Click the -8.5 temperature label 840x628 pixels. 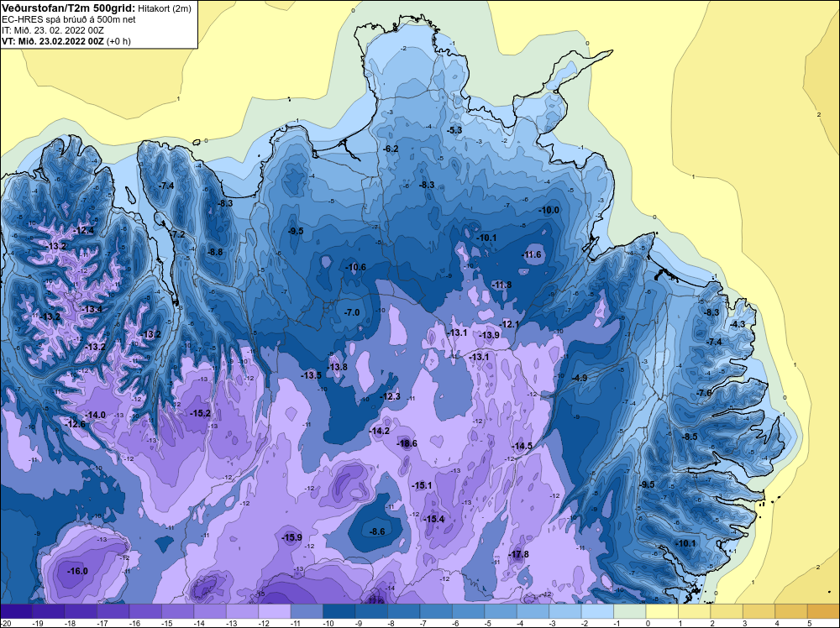[690, 437]
